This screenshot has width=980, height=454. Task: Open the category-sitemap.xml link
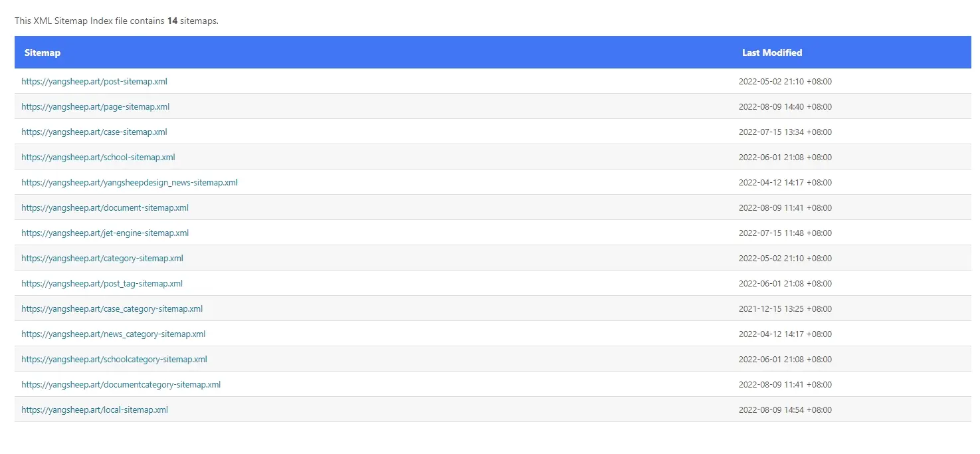(102, 258)
